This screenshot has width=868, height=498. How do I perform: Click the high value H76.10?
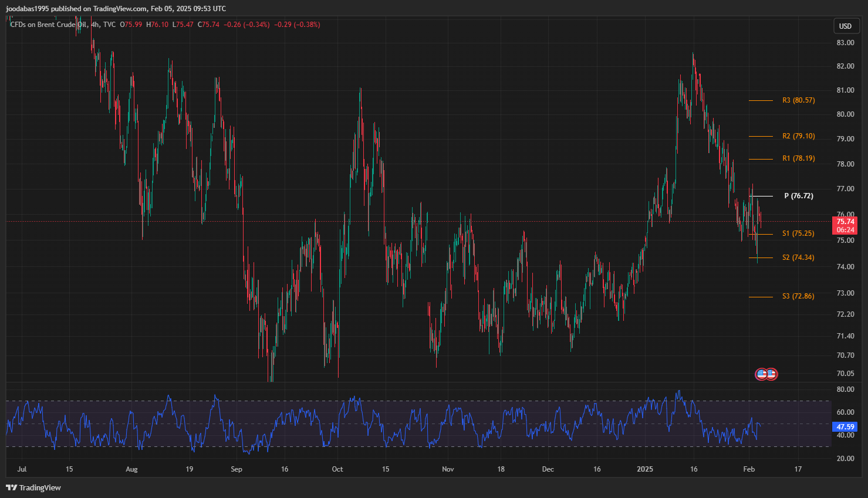157,25
